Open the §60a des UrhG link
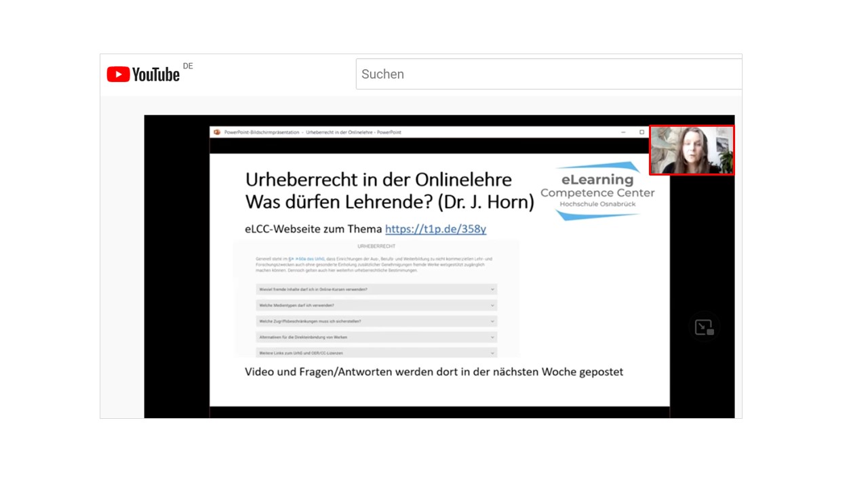Image resolution: width=868 pixels, height=488 pixels. pos(307,259)
